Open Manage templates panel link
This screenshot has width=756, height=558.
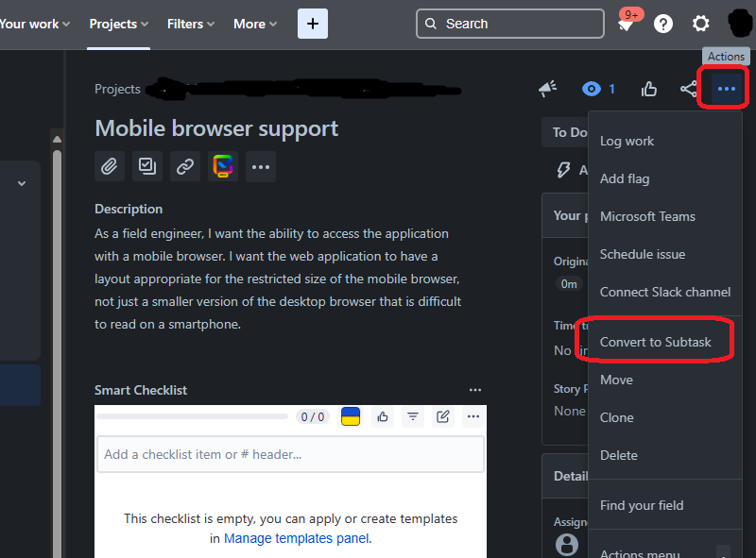pos(297,538)
